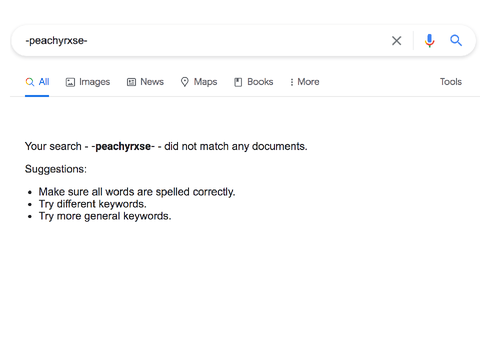
Task: Go to the Maps tab label
Action: [x=205, y=82]
